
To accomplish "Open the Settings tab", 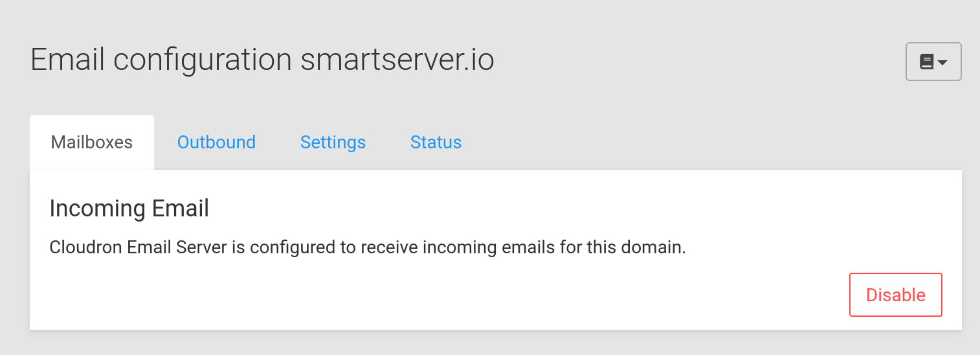I will click(x=333, y=143).
